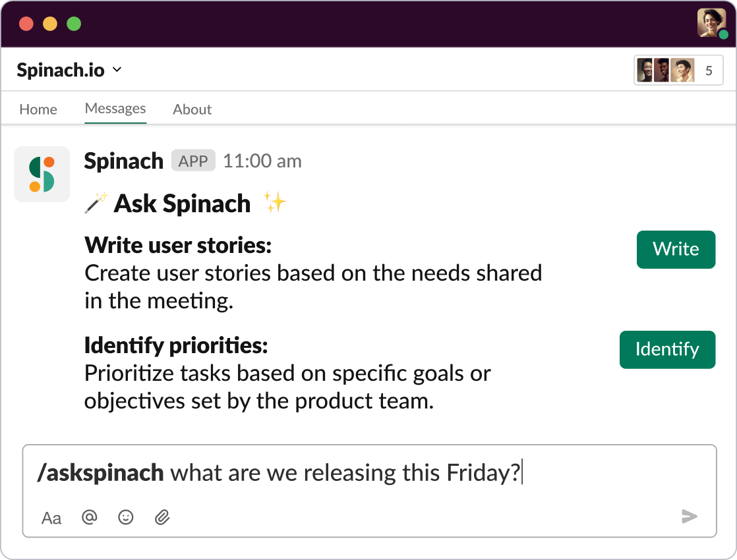This screenshot has height=560, width=737.
Task: Expand the Spinach.io workspace dropdown
Action: pyautogui.click(x=117, y=70)
